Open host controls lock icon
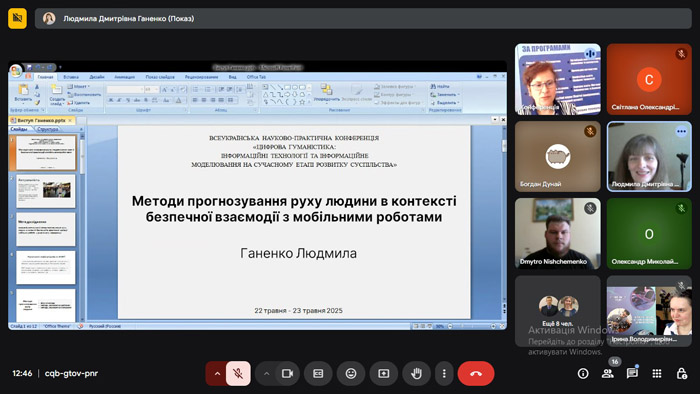Image resolution: width=700 pixels, height=394 pixels. coord(682,373)
